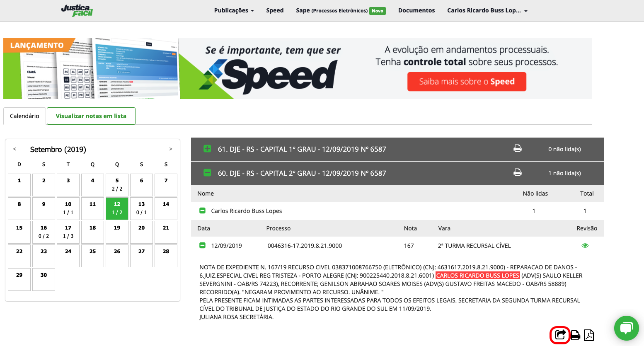
Task: Select calendar day 28
Action: point(166,256)
